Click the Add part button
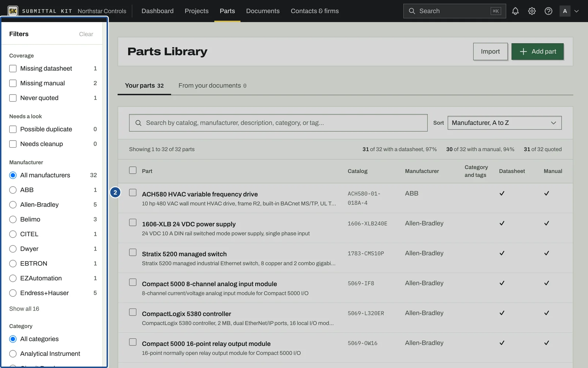Image resolution: width=588 pixels, height=368 pixels. click(x=537, y=52)
